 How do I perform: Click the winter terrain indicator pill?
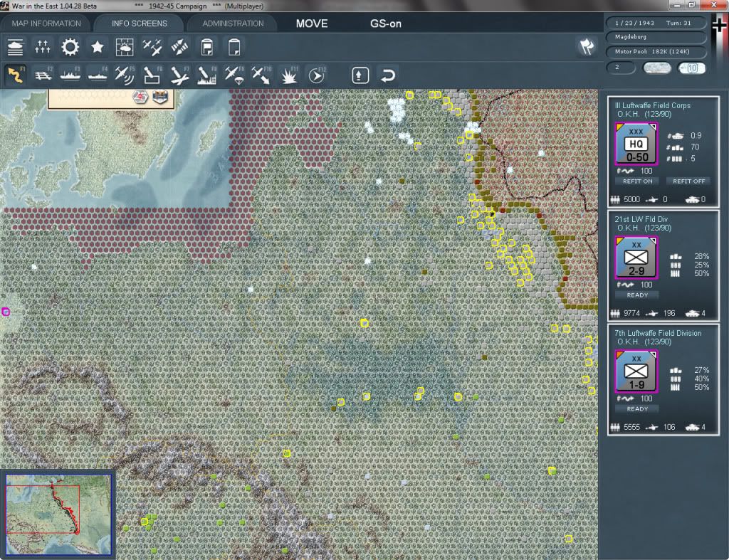click(x=656, y=68)
